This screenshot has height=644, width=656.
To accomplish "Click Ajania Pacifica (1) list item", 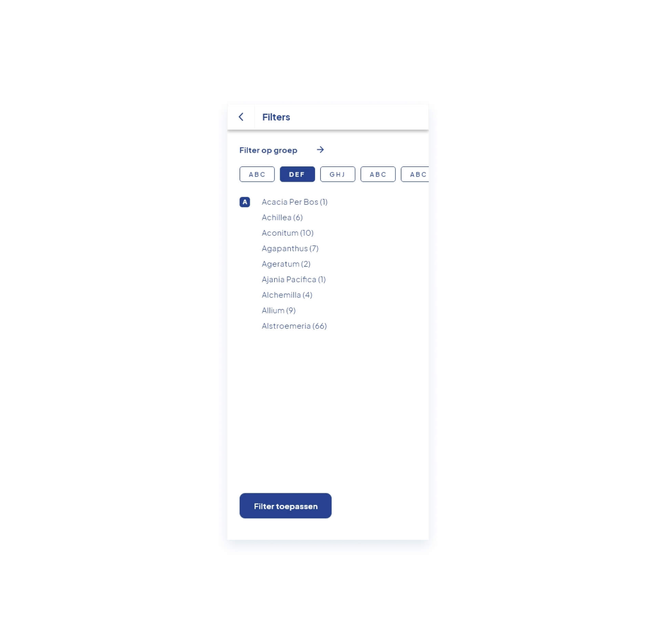I will (294, 279).
